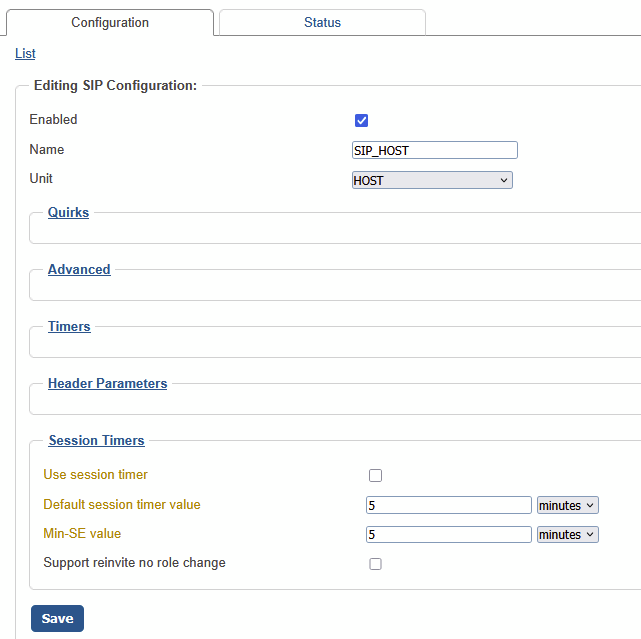Expand the Timers section
The image size is (641, 639).
(x=69, y=326)
